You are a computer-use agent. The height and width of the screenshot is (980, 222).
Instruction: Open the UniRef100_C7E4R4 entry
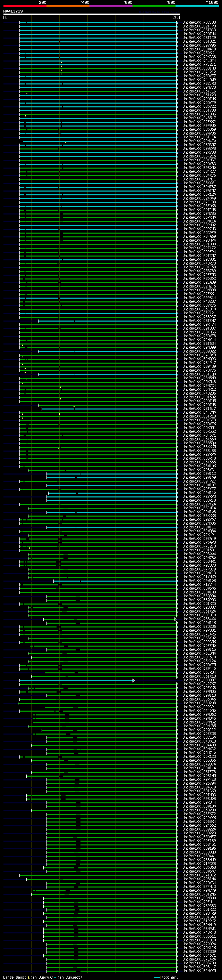(199, 959)
